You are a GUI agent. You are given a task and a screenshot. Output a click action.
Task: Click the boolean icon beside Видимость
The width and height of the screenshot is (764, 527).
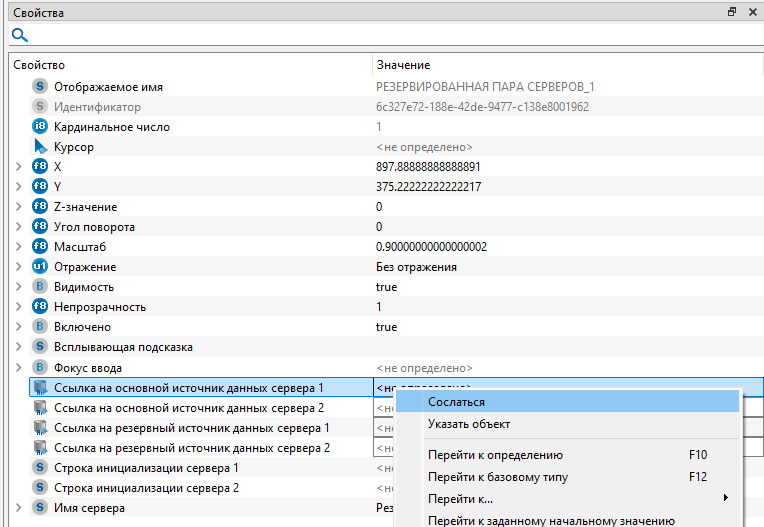tap(40, 287)
